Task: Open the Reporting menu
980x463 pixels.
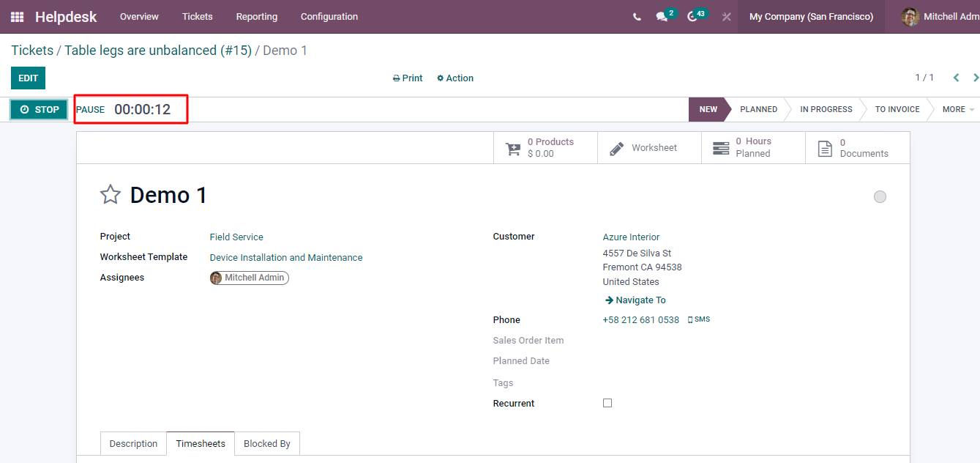Action: coord(256,17)
